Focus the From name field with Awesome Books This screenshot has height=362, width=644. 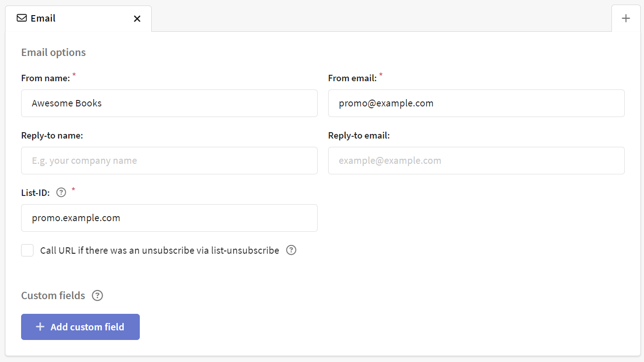click(169, 103)
